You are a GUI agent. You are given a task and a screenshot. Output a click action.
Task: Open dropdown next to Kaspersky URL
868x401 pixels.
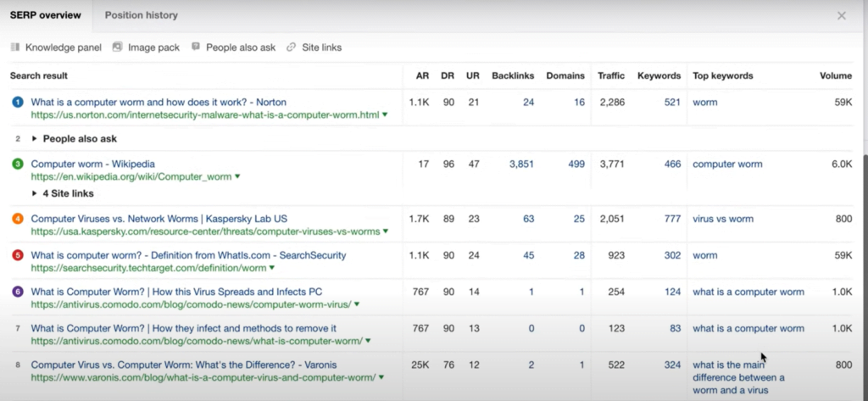pyautogui.click(x=386, y=231)
